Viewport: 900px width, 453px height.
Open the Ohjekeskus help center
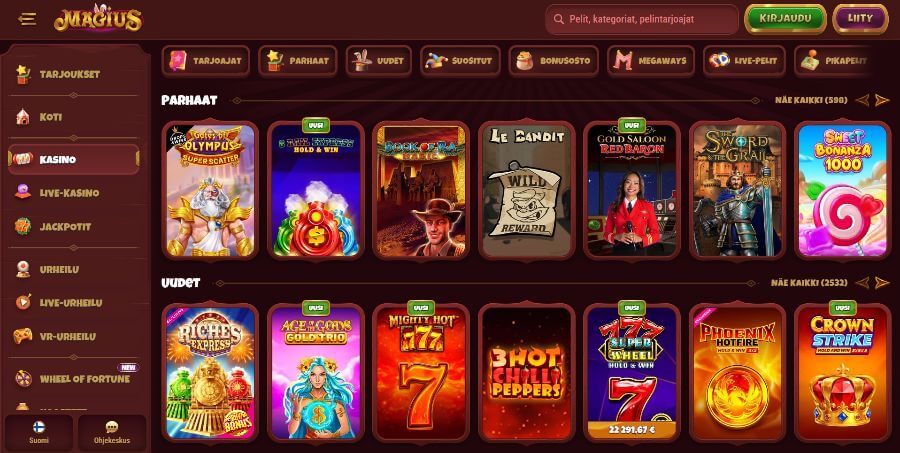112,433
